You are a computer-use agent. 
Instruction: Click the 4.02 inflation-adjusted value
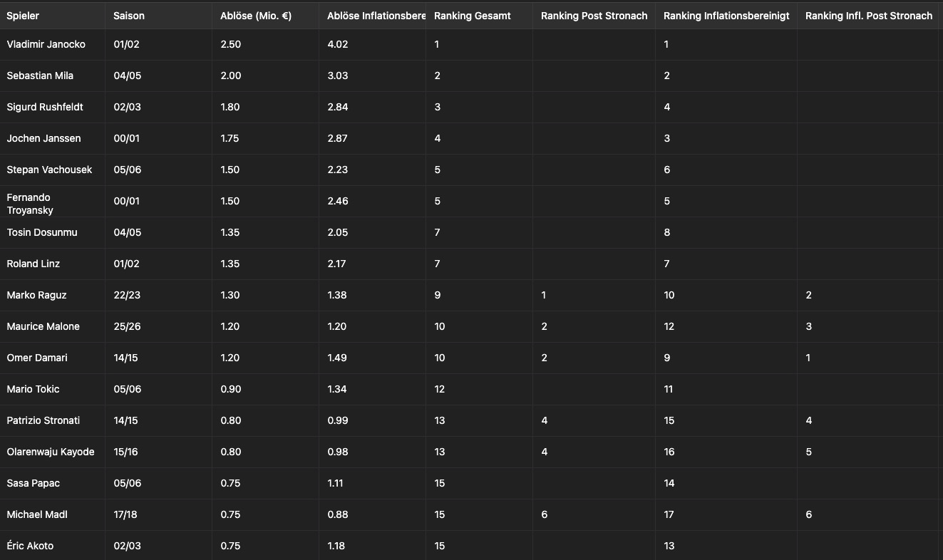click(x=337, y=44)
